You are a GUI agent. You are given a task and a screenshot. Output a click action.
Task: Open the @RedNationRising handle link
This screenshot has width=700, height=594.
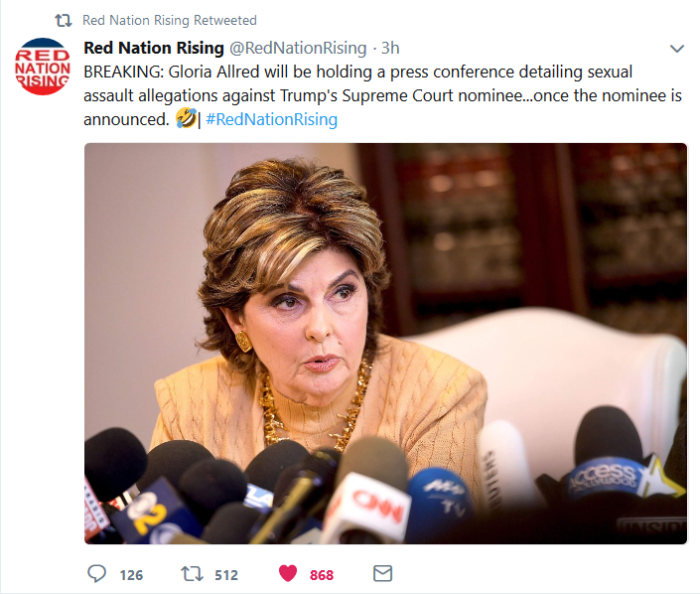point(298,48)
